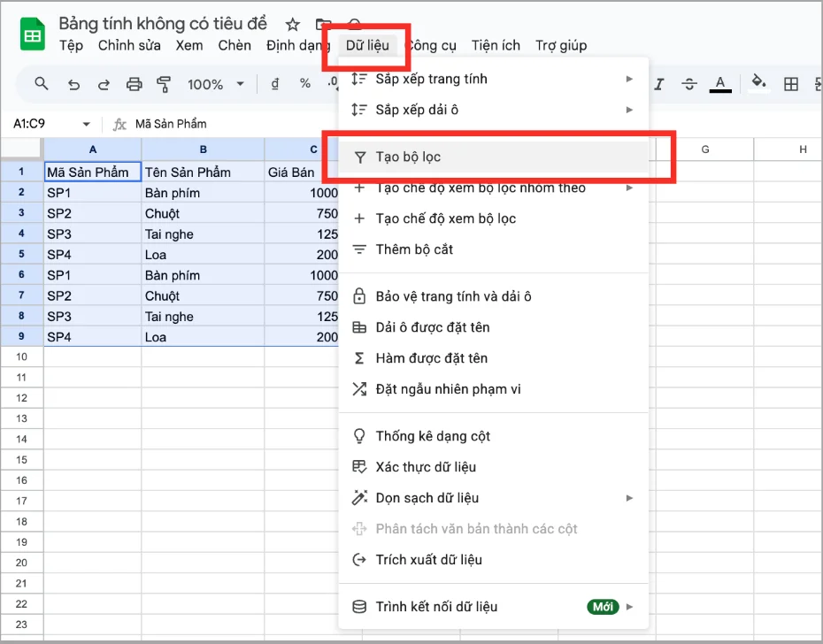Choose Thêm bộ cắt

[494, 249]
